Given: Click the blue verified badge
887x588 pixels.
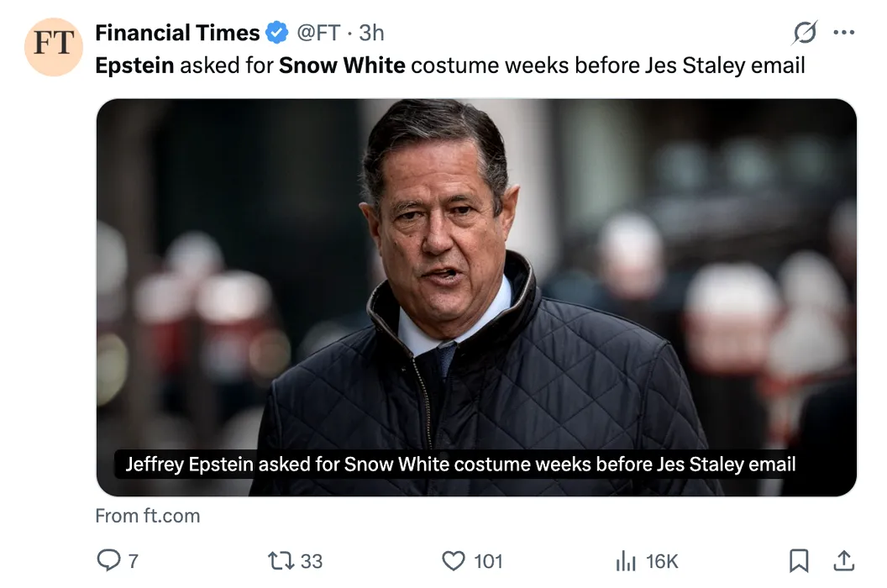Looking at the screenshot, I should click(277, 34).
